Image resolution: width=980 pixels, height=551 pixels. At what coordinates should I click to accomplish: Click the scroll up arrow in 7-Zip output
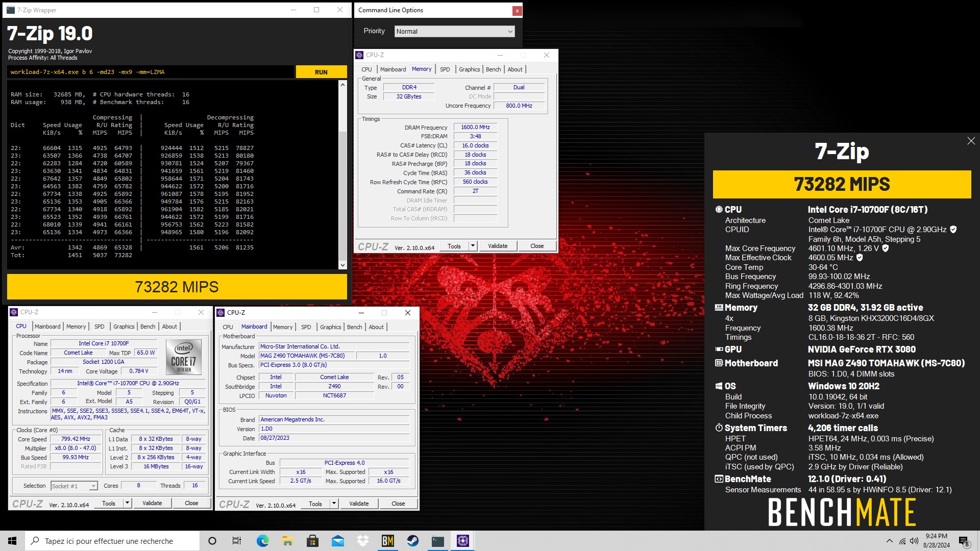tap(342, 85)
